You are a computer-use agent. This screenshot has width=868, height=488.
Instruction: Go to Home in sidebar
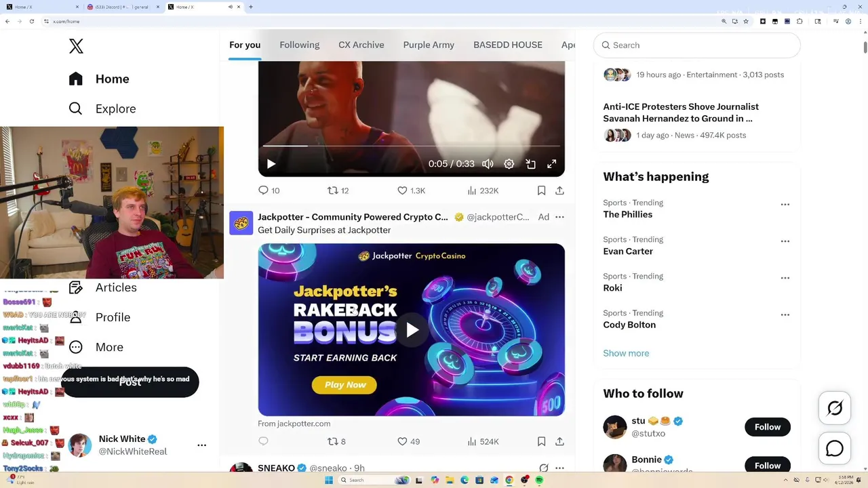coord(99,79)
